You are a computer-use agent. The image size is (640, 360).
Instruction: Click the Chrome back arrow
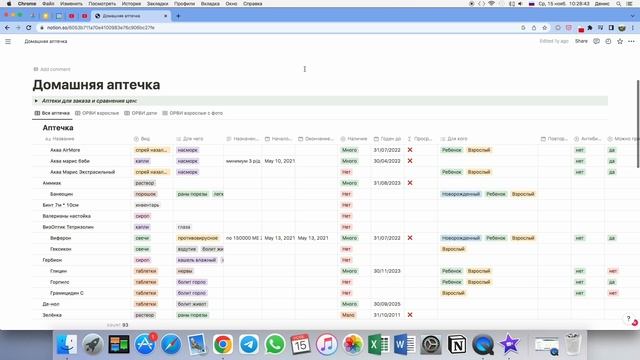click(x=7, y=28)
